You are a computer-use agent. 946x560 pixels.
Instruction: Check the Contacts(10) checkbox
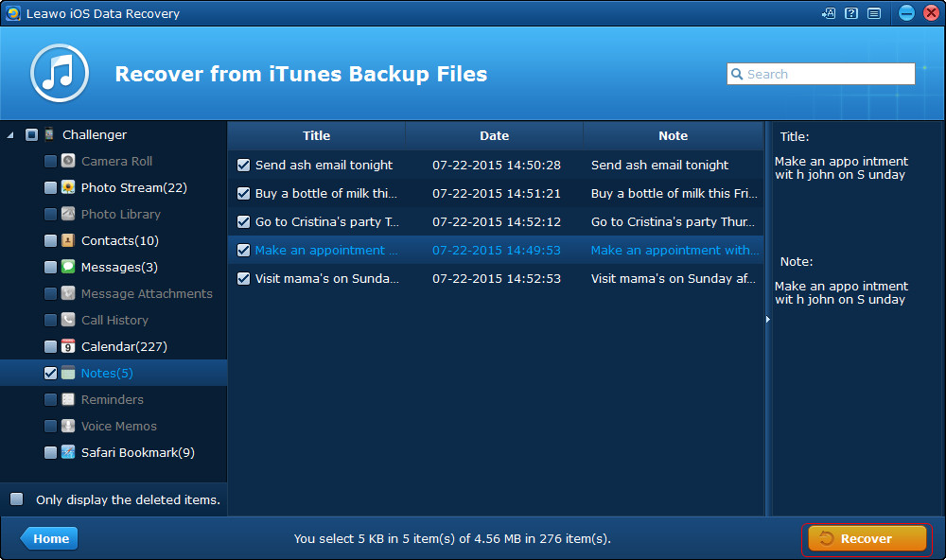click(x=51, y=241)
